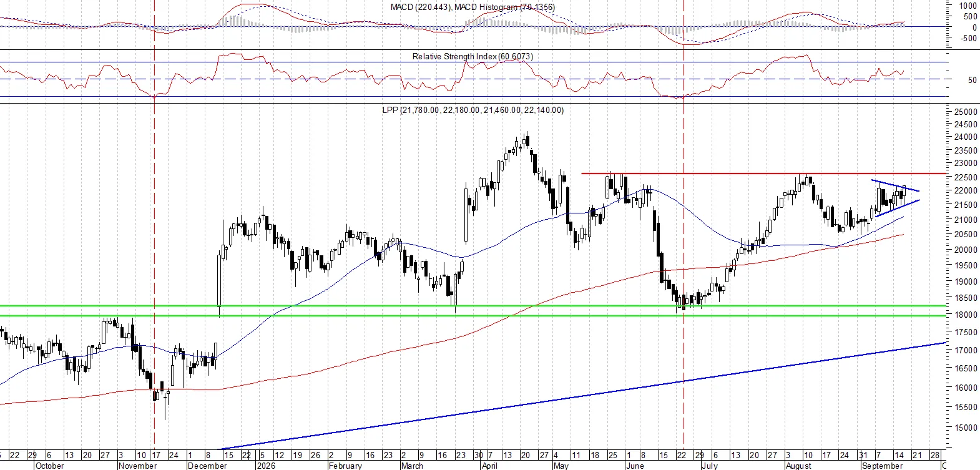Click the RSI 50 level axis label
980x470 pixels.
973,80
